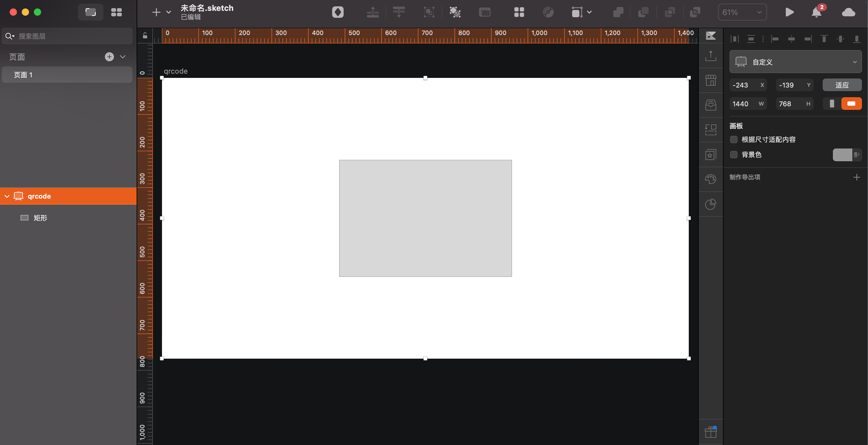Screen dimensions: 868x445
Task: Click the 适应 button
Action: pos(842,85)
